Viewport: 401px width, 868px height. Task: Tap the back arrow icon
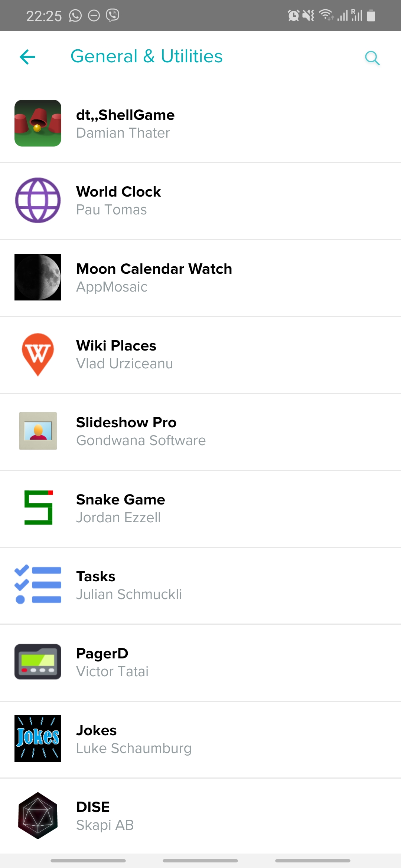pyautogui.click(x=27, y=57)
